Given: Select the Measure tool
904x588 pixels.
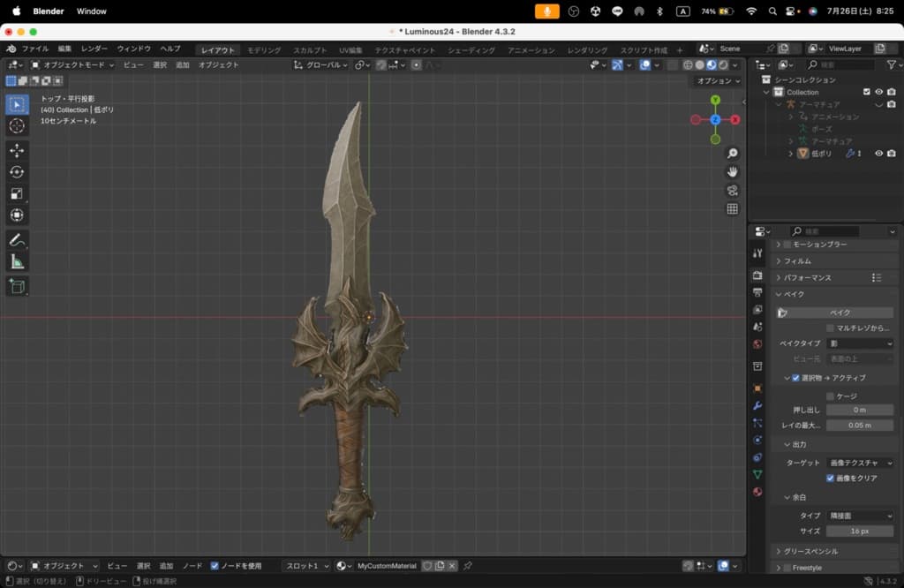Looking at the screenshot, I should coord(17,261).
